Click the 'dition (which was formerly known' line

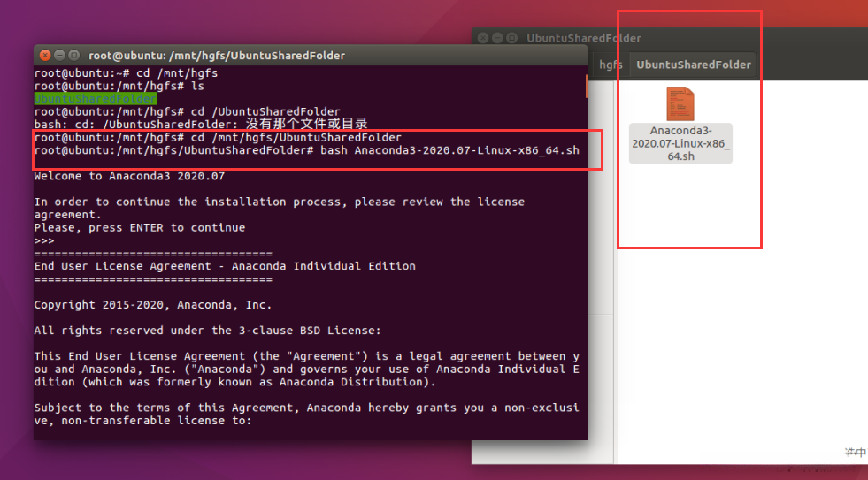[234, 382]
